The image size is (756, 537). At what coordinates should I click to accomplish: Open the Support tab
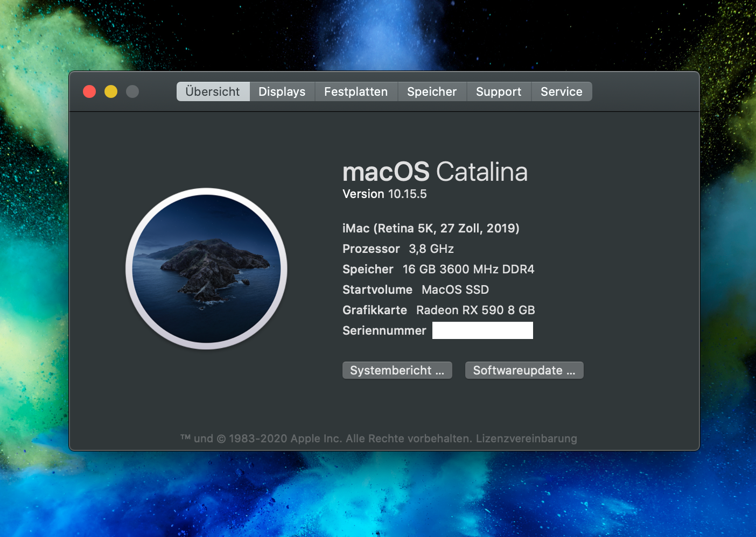point(499,91)
